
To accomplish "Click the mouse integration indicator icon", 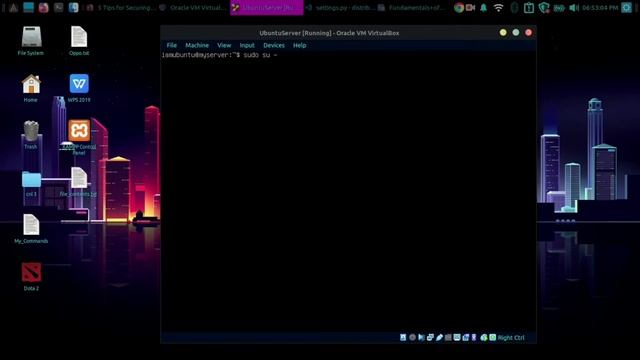I will click(x=484, y=338).
